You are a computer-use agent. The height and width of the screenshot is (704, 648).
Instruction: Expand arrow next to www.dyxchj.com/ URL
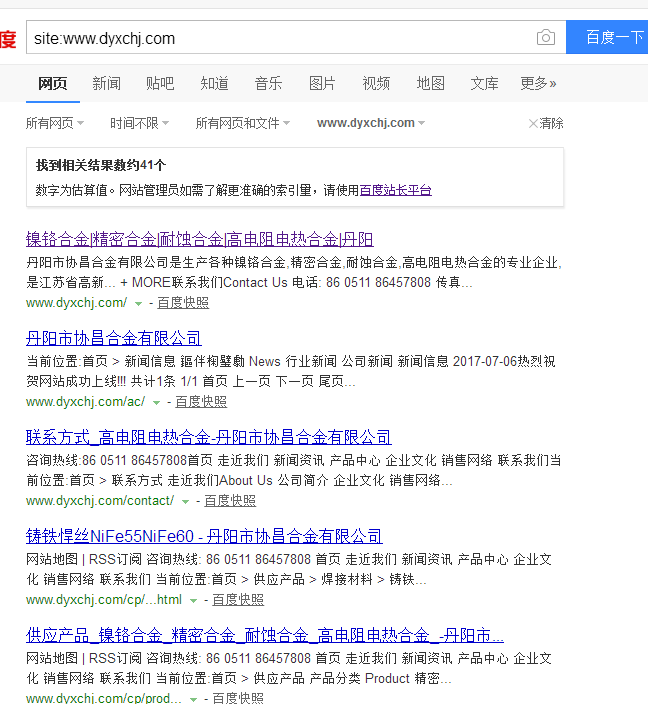[139, 304]
